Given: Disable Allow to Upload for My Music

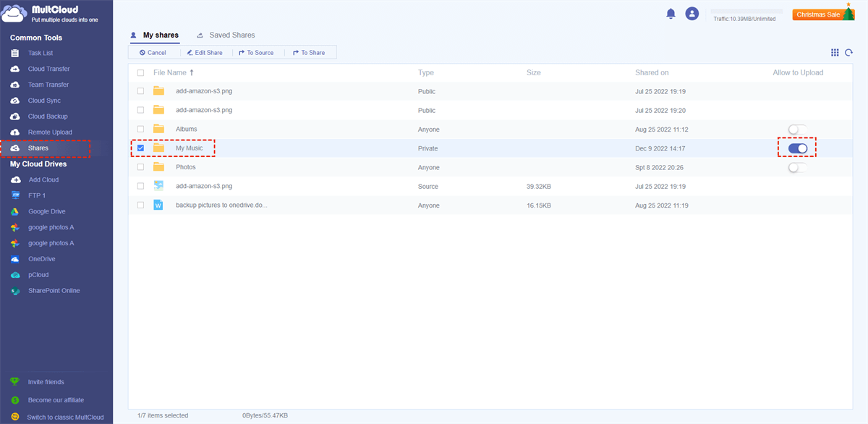Looking at the screenshot, I should (797, 148).
